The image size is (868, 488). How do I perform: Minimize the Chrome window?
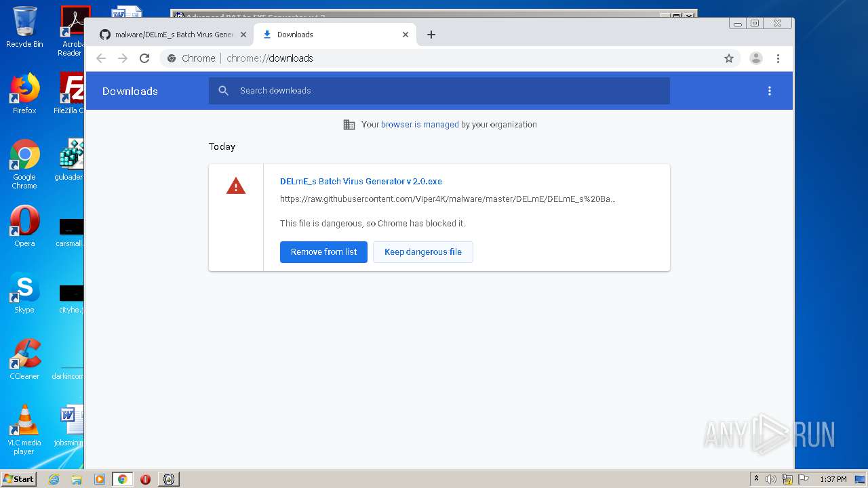click(x=738, y=23)
